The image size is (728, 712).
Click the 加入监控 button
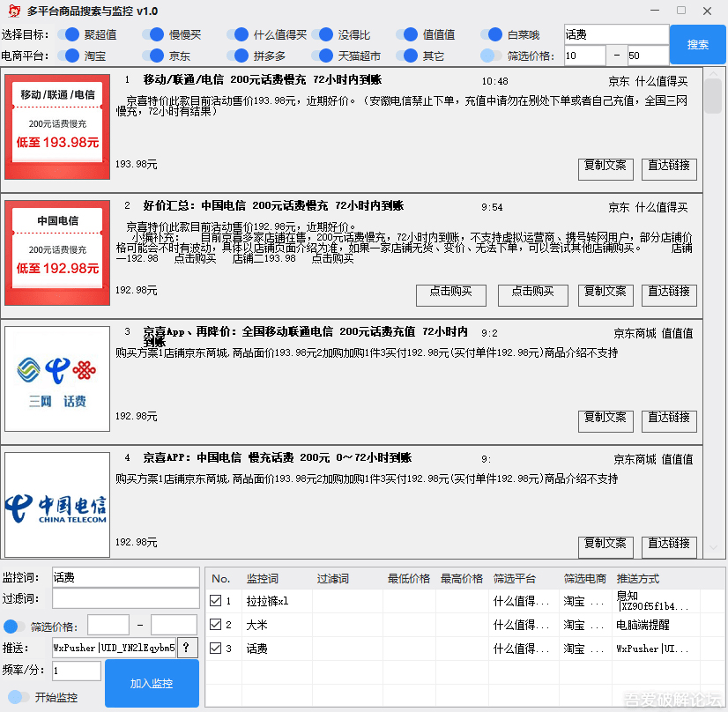[x=152, y=685]
